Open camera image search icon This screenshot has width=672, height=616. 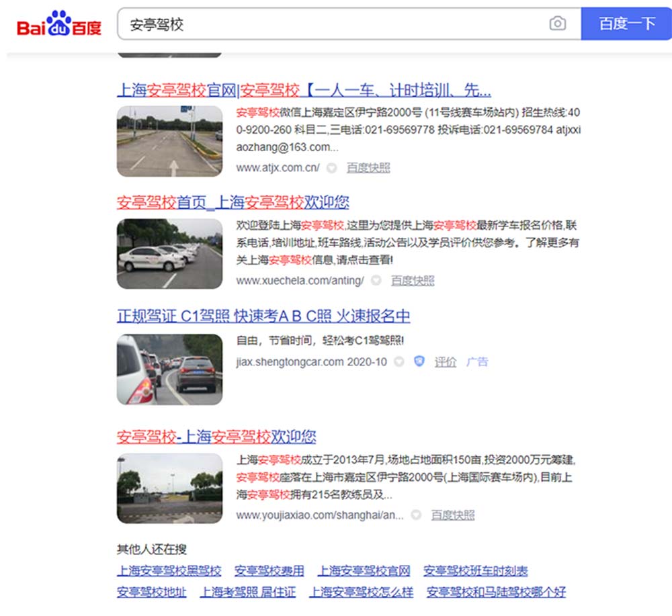pos(557,24)
